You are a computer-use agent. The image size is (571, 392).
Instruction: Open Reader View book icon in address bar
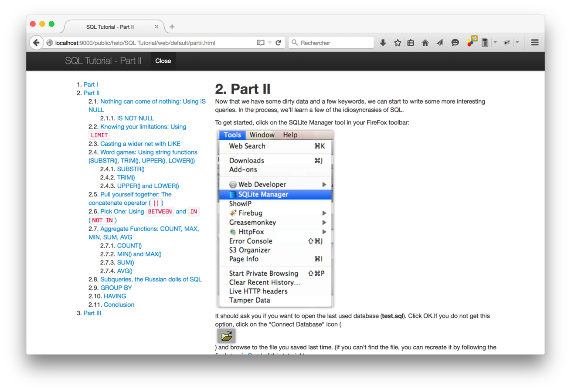[261, 43]
